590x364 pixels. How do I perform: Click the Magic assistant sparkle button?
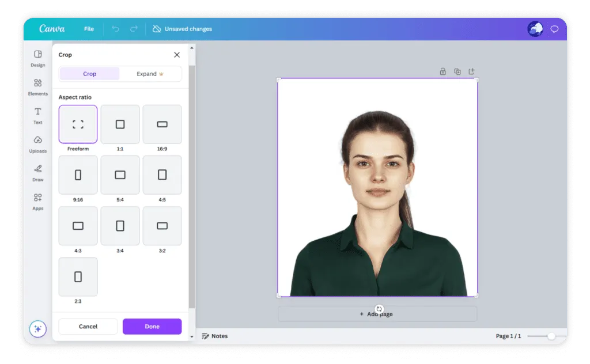(38, 329)
